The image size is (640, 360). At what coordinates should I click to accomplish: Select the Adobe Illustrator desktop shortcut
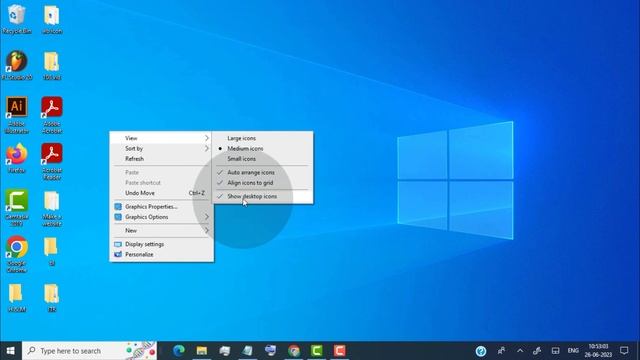(16, 115)
